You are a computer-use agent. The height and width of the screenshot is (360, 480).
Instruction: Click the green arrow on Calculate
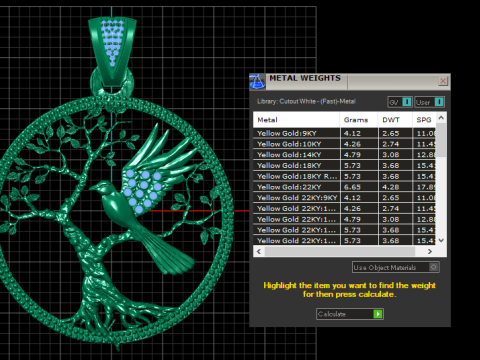[x=378, y=314]
